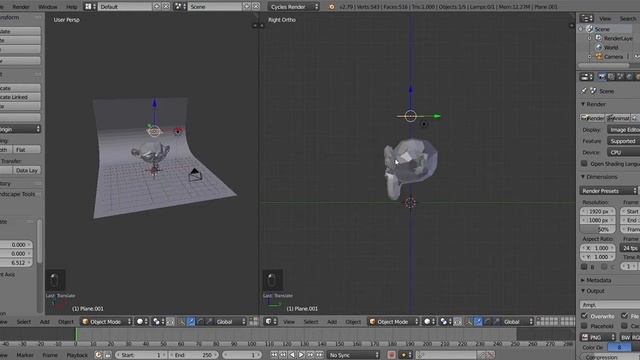Click the red record auto-keyframe button
Image resolution: width=640 pixels, height=360 pixels.
(391, 355)
